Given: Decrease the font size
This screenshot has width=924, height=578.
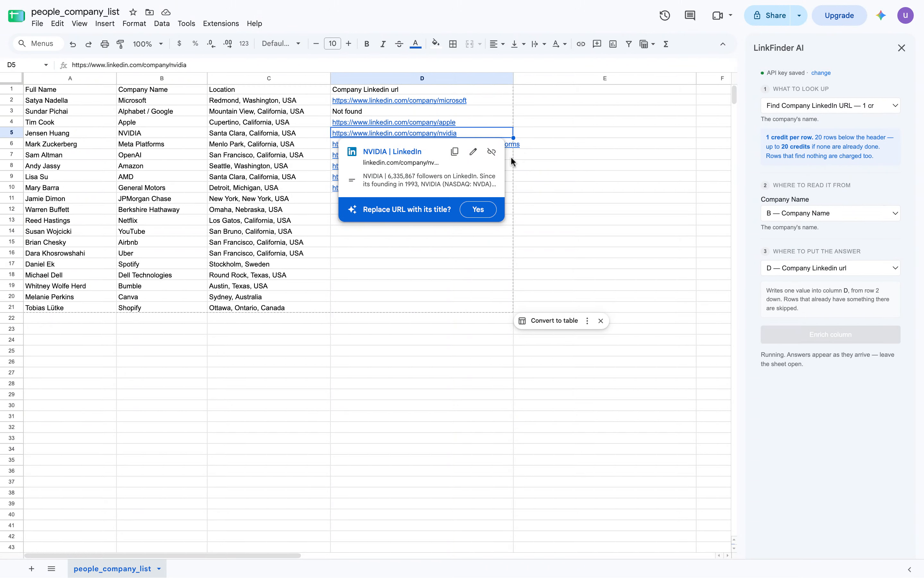Looking at the screenshot, I should click(316, 44).
